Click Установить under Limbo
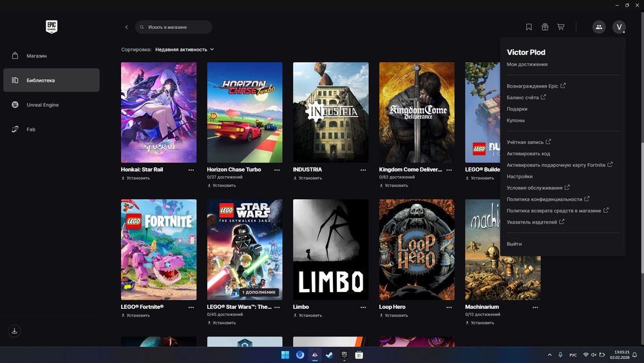 click(x=308, y=316)
